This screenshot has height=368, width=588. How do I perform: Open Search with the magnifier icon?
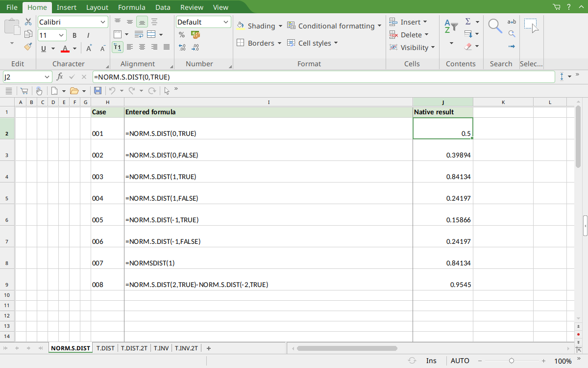click(x=495, y=26)
